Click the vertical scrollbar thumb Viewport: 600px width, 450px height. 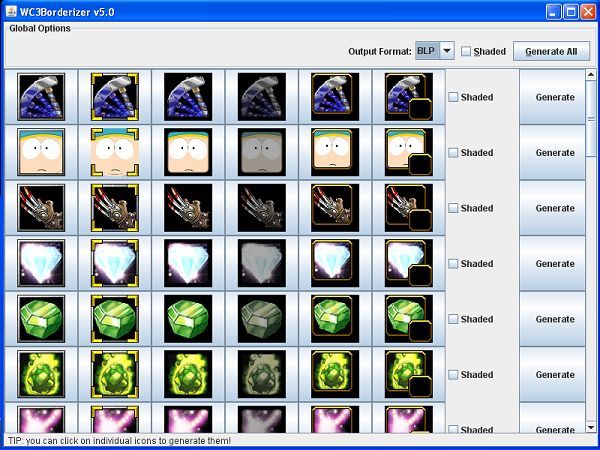coord(591,119)
